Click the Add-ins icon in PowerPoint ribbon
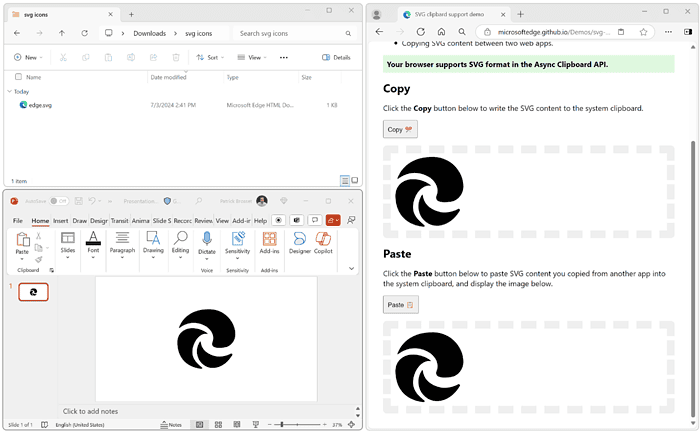Viewport: 700px width, 431px height. 269,239
